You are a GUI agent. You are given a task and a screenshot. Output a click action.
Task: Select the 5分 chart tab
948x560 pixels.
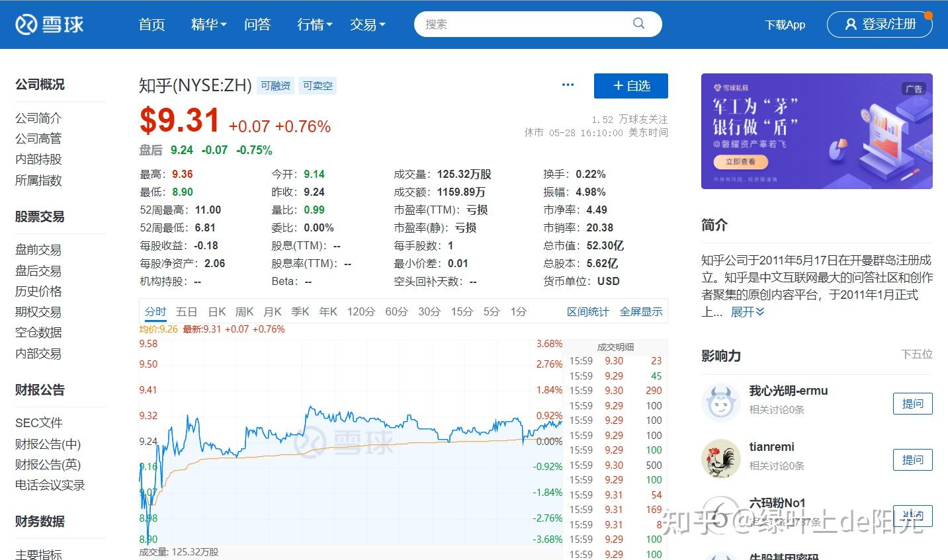(x=492, y=311)
